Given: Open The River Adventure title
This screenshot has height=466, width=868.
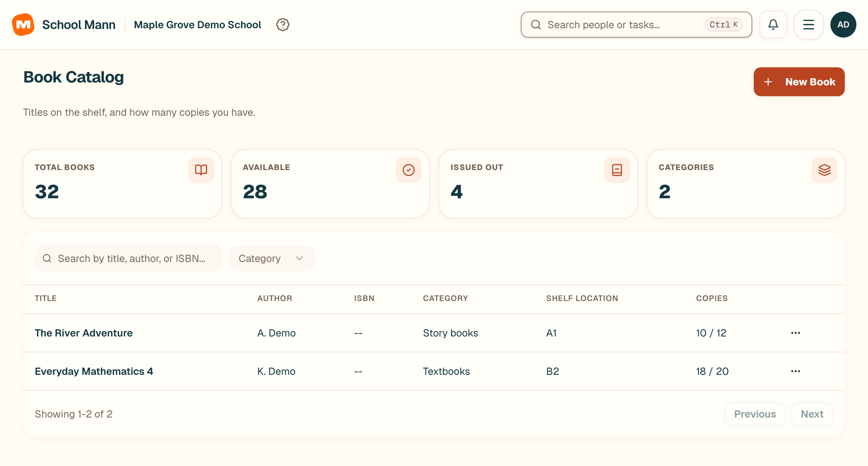Looking at the screenshot, I should pos(84,333).
